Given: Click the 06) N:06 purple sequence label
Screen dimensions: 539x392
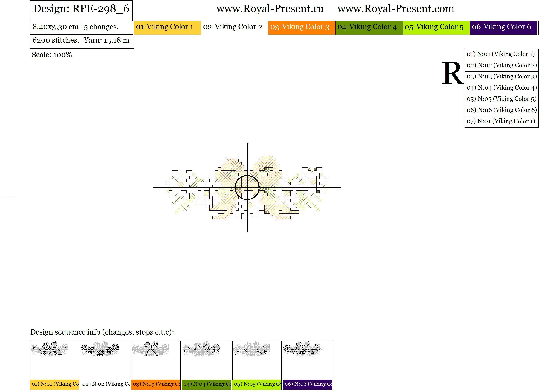Looking at the screenshot, I should [308, 384].
